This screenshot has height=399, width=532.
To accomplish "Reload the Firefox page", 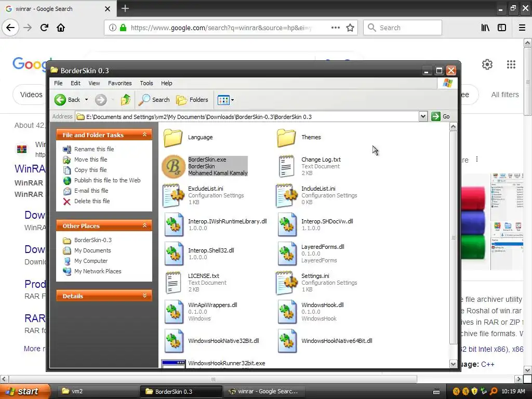I will [x=44, y=28].
